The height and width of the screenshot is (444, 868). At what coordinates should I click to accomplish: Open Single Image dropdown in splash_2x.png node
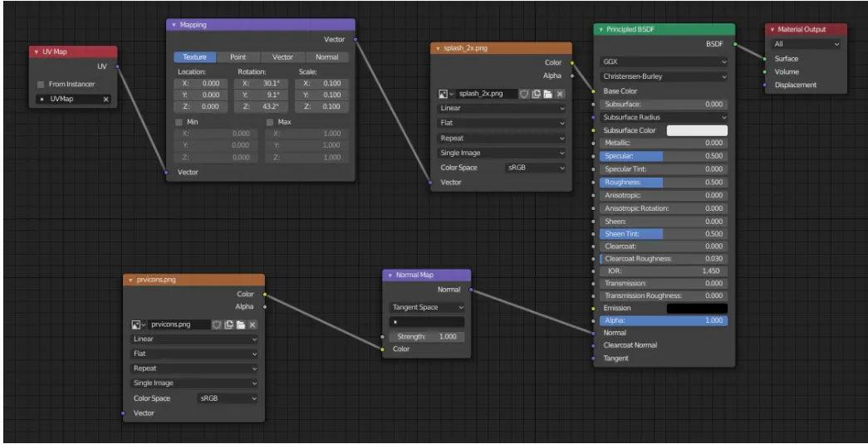[501, 153]
